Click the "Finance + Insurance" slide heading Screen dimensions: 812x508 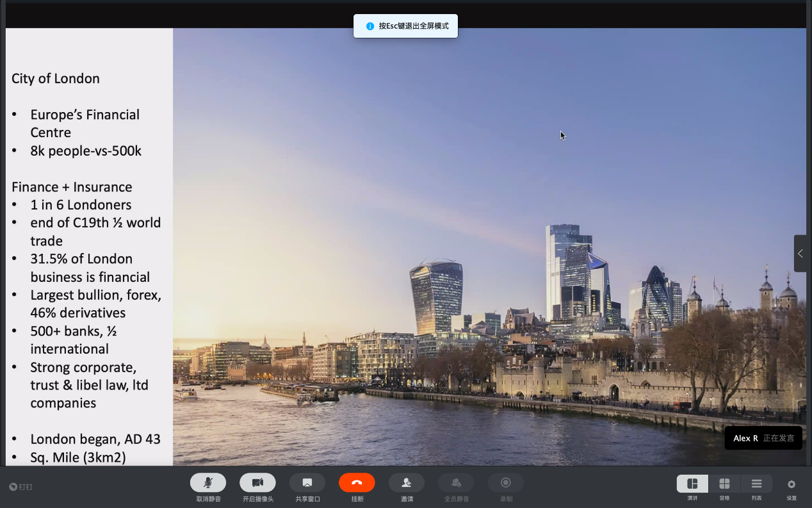72,187
